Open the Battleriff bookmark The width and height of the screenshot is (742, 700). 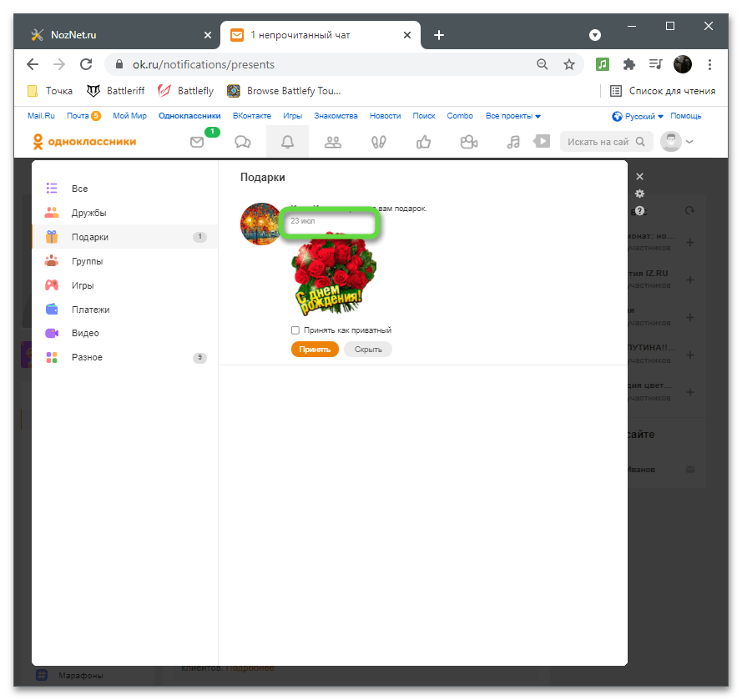[x=116, y=91]
